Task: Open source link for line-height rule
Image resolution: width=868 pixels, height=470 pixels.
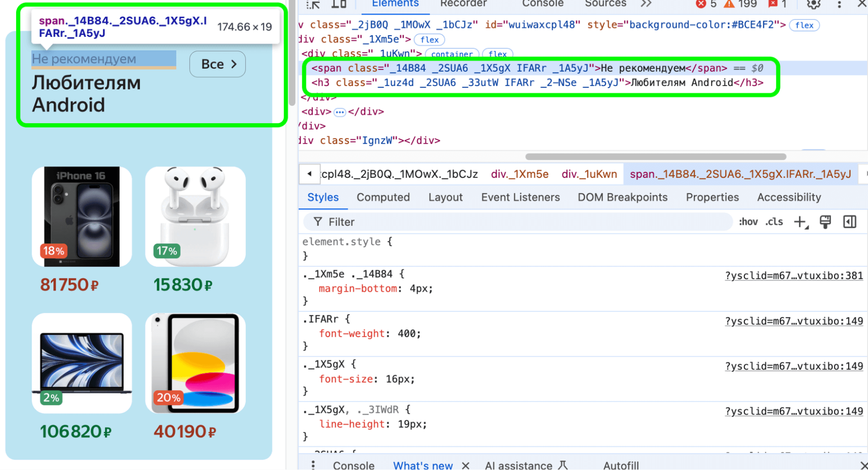Action: point(794,412)
